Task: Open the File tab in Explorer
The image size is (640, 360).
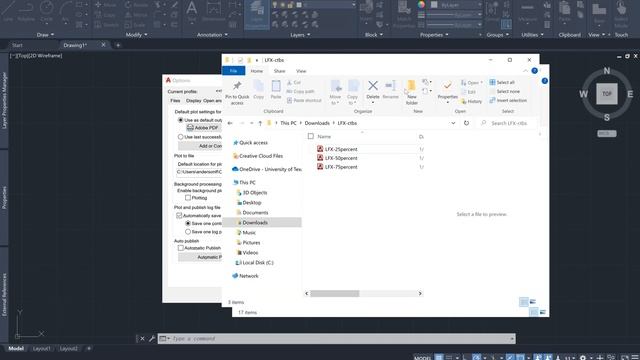Action: (233, 71)
